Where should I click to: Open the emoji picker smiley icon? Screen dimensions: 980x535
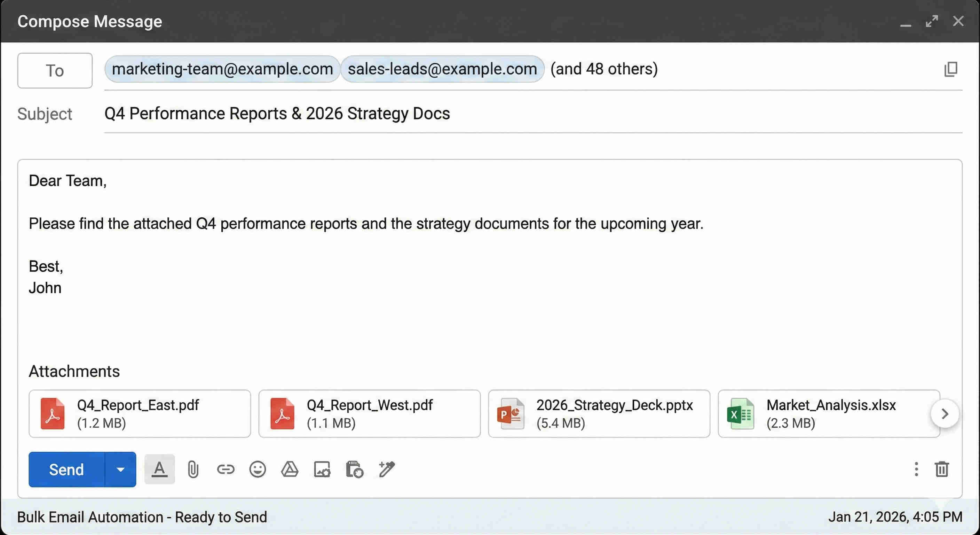pyautogui.click(x=258, y=469)
